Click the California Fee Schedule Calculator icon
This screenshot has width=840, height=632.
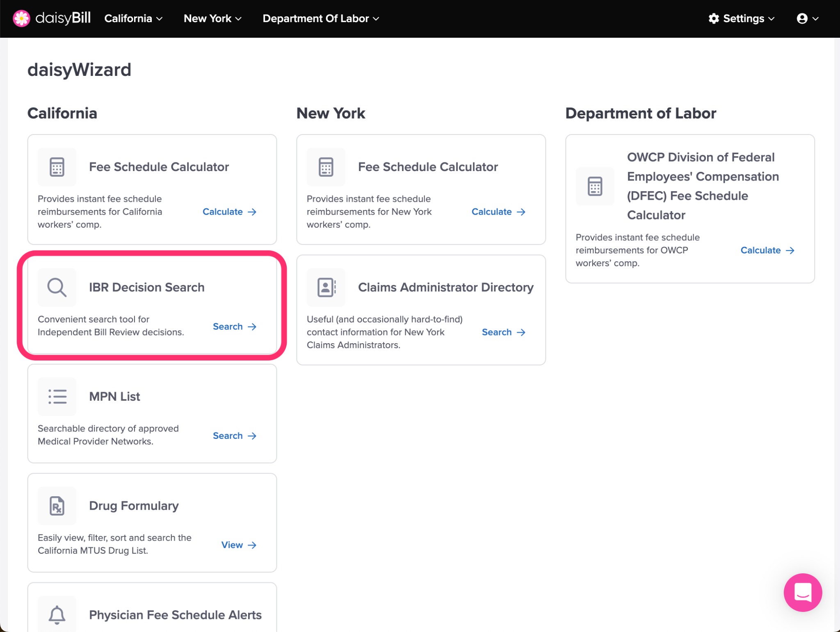[57, 167]
